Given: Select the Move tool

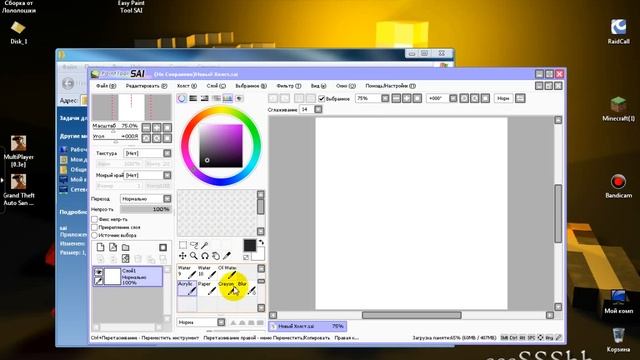Looking at the screenshot, I should click(x=182, y=256).
